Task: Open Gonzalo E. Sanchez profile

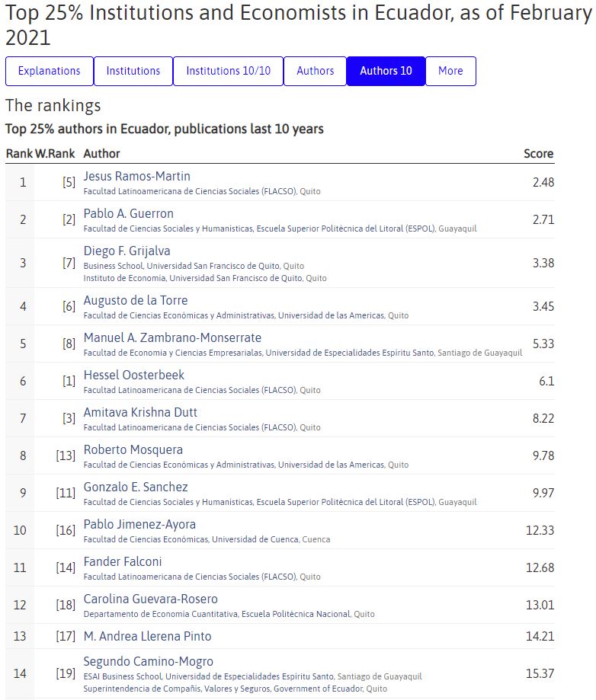Action: point(136,487)
